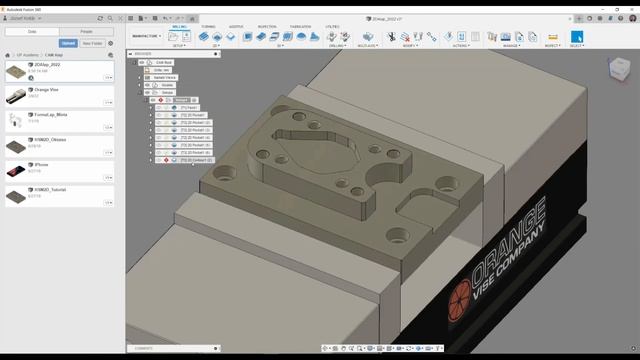This screenshot has width=640, height=360.
Task: Switch to the Utilities tab
Action: tap(332, 27)
